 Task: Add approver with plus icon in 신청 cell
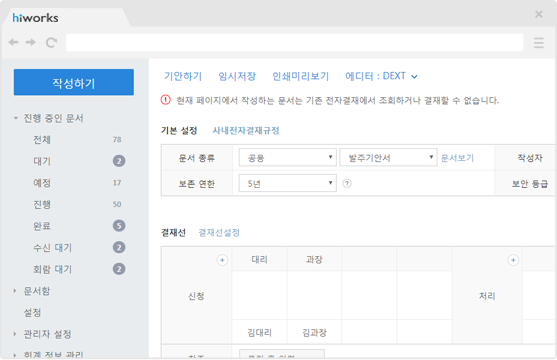tap(222, 260)
